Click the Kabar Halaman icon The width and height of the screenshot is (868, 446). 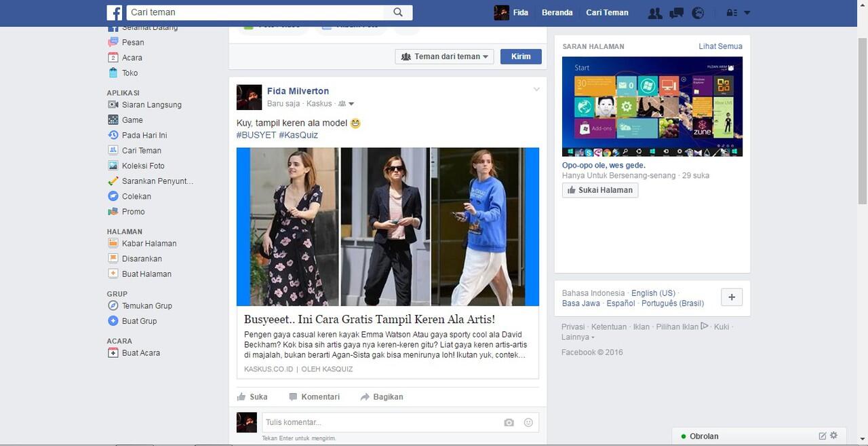pyautogui.click(x=113, y=243)
